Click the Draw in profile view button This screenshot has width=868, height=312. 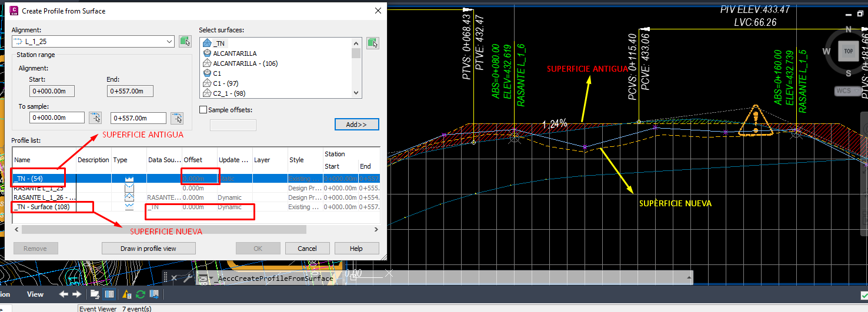point(148,249)
